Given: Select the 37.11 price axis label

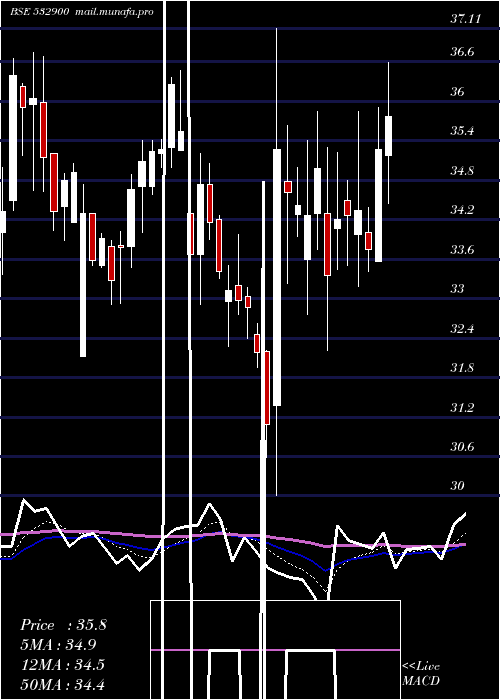Looking at the screenshot, I should point(466,19).
